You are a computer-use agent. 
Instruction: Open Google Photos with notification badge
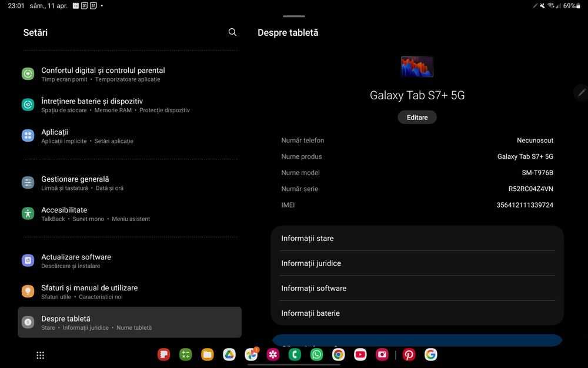pos(251,354)
